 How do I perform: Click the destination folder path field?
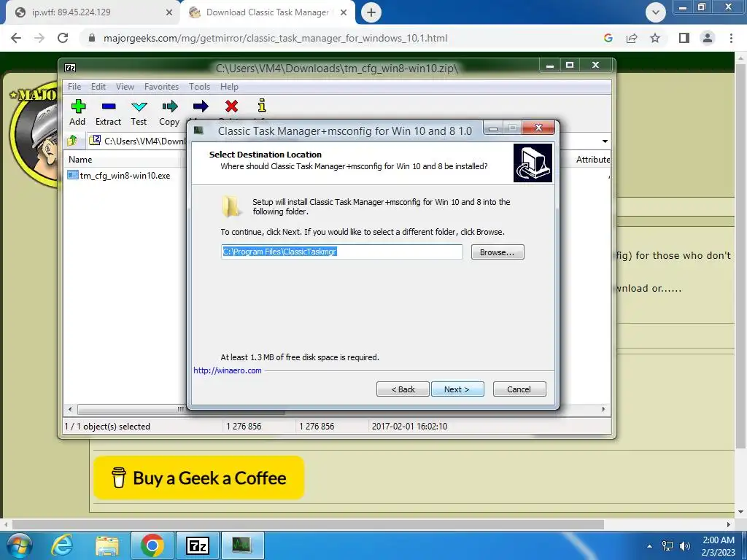click(x=341, y=252)
